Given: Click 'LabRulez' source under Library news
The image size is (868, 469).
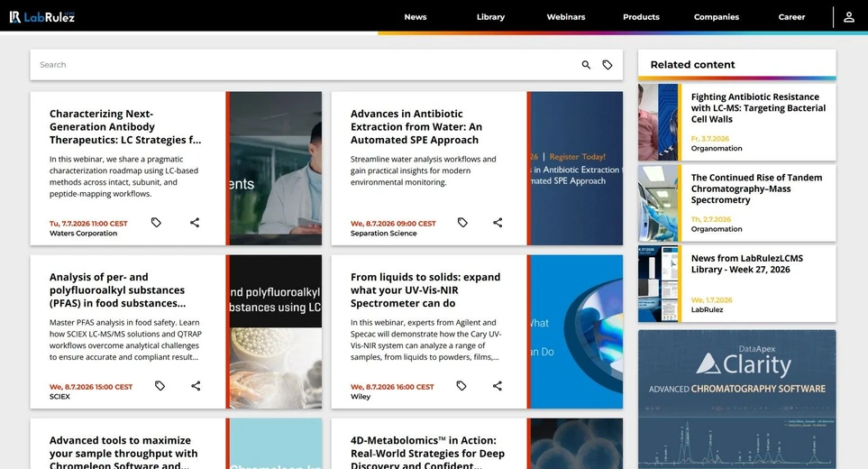Looking at the screenshot, I should coord(707,310).
